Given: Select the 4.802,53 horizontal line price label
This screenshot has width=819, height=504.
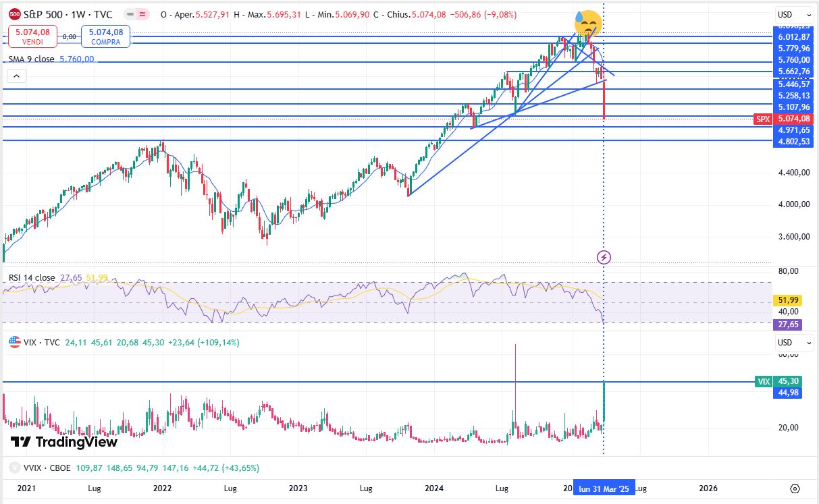Looking at the screenshot, I should click(x=793, y=142).
